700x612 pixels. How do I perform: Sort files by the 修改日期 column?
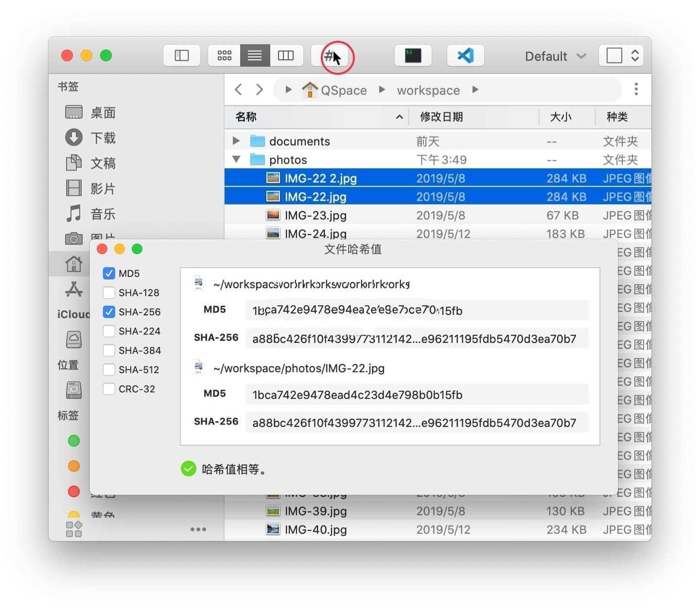tap(440, 117)
